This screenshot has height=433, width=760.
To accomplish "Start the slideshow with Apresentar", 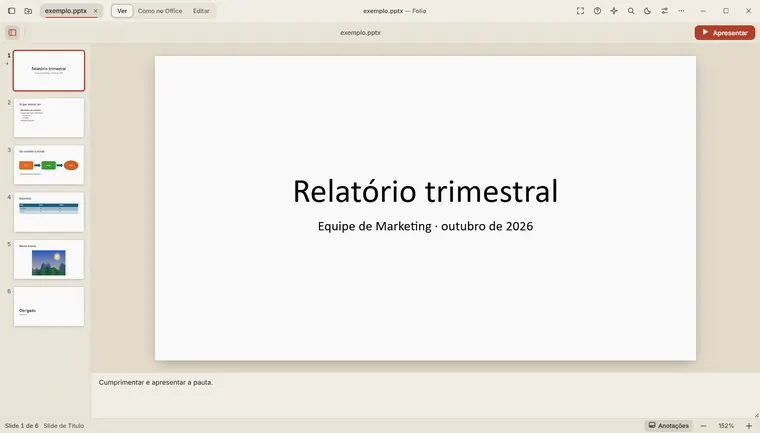I will pos(725,32).
